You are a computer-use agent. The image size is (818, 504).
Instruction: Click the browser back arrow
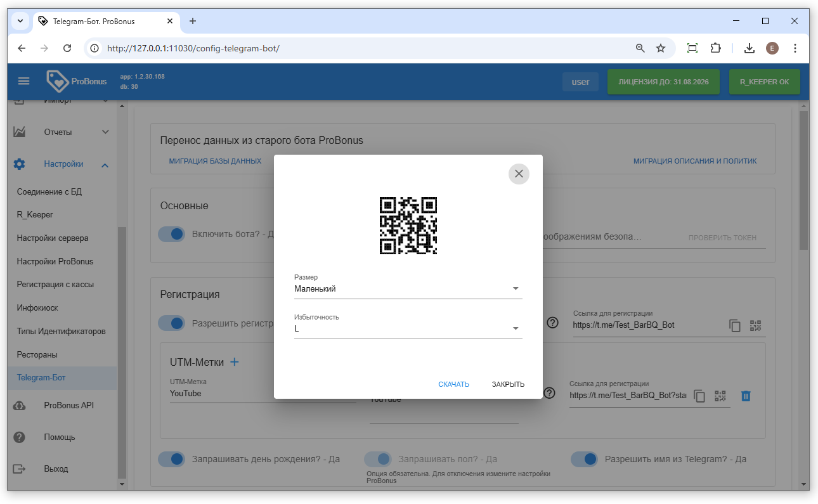click(22, 48)
